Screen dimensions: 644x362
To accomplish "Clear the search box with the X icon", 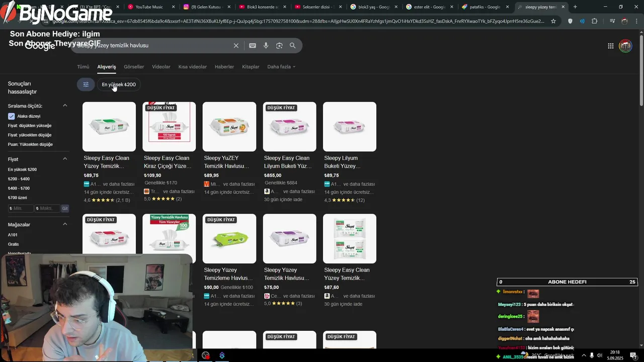I will point(236,45).
